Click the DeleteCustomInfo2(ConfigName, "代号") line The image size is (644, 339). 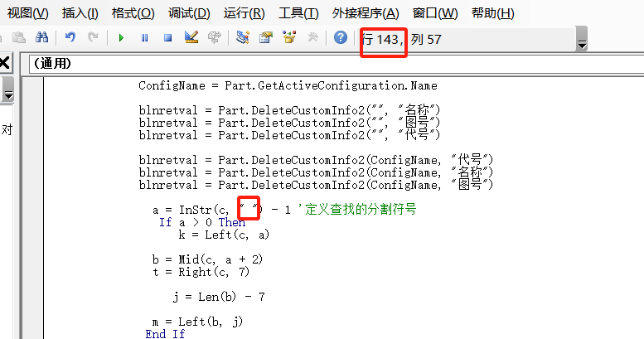316,160
